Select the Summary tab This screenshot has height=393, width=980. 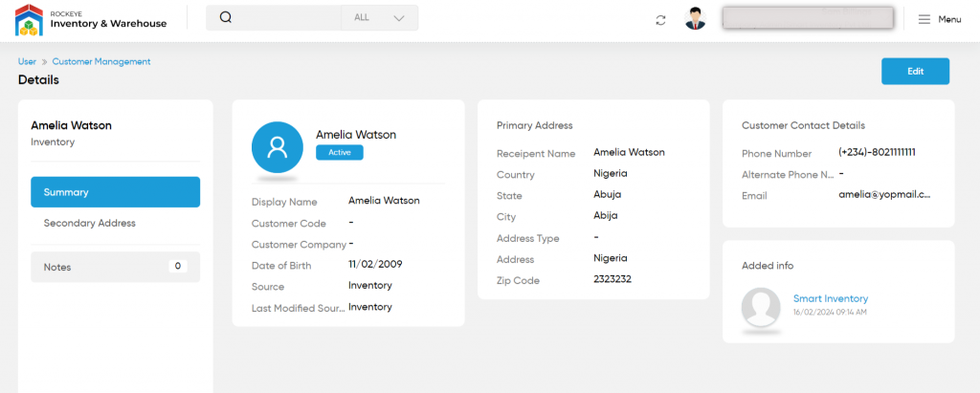coord(116,192)
